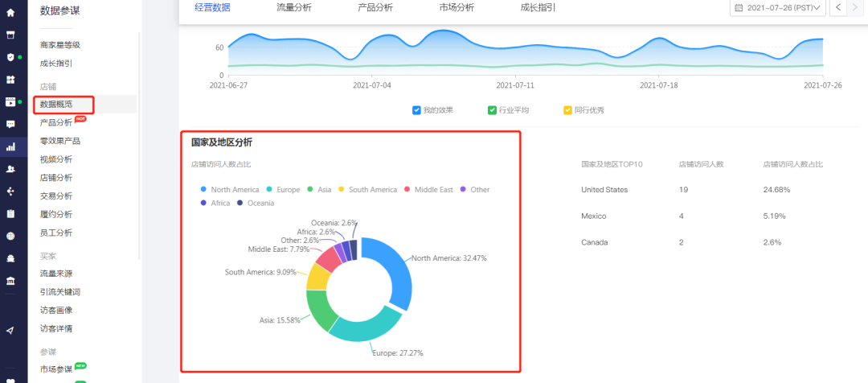Click the shield icon in the sidebar
Screen dimensions: 868x383
tap(10, 57)
